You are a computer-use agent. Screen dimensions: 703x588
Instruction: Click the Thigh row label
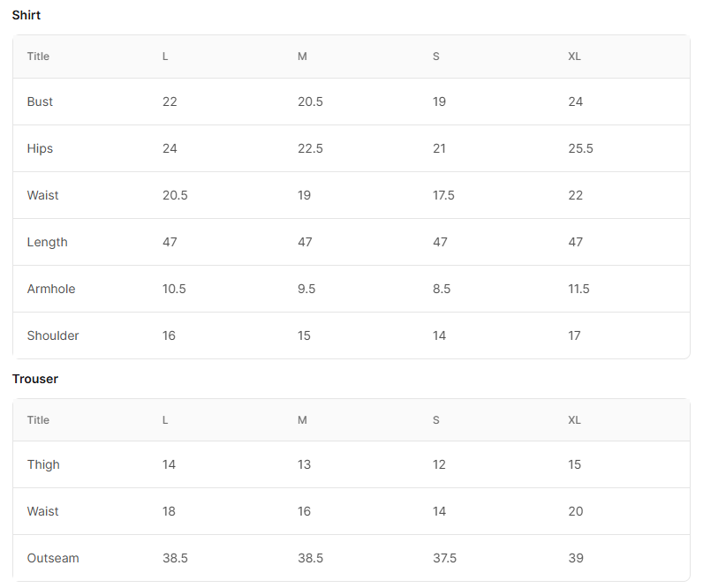click(43, 464)
